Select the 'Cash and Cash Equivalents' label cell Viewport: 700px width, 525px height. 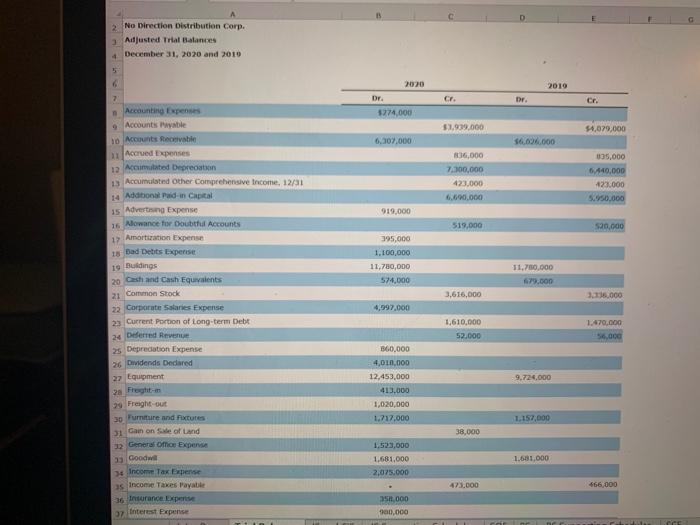(174, 279)
